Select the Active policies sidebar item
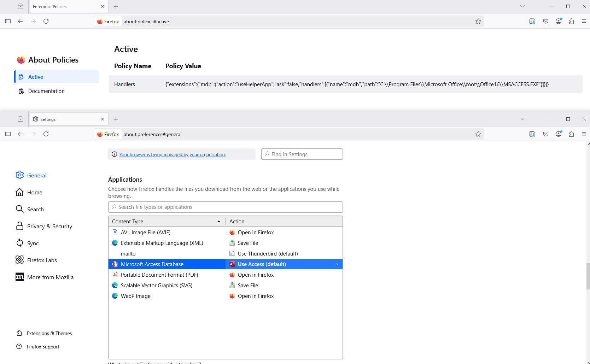Screen dimensions: 590x364 point(57,77)
